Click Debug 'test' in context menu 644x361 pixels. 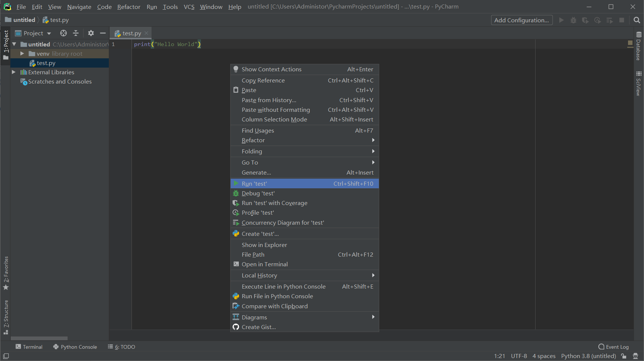[305, 193]
